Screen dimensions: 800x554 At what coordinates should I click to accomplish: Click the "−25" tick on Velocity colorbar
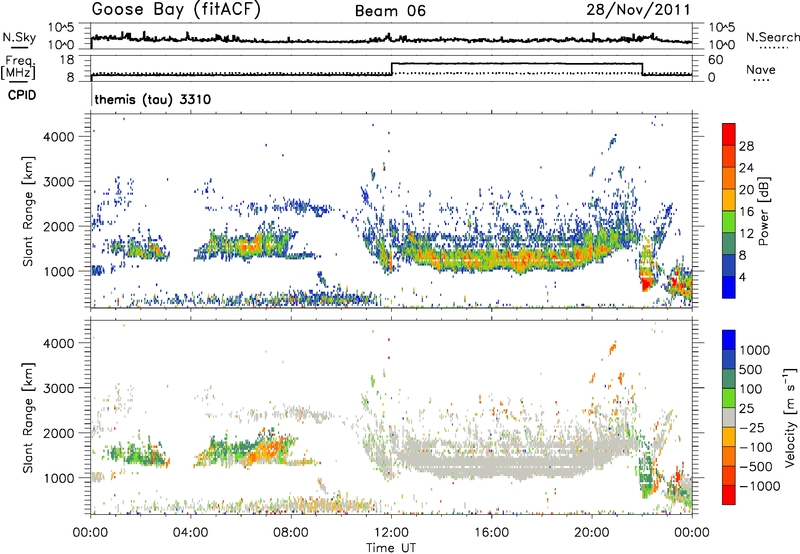pos(752,427)
